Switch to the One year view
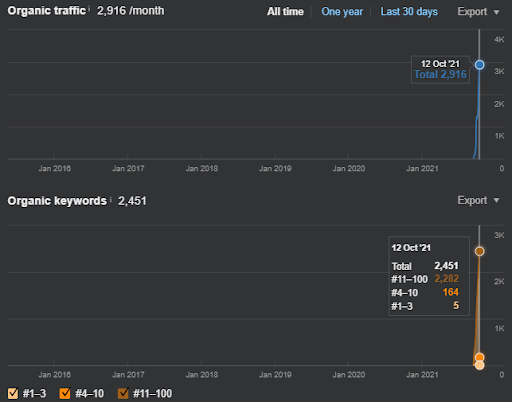The width and height of the screenshot is (512, 402). tap(342, 12)
